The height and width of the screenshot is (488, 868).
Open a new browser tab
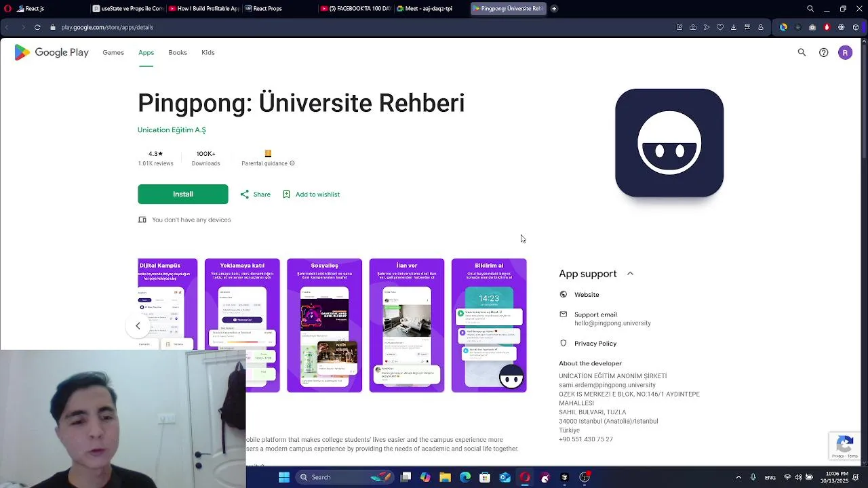click(554, 9)
